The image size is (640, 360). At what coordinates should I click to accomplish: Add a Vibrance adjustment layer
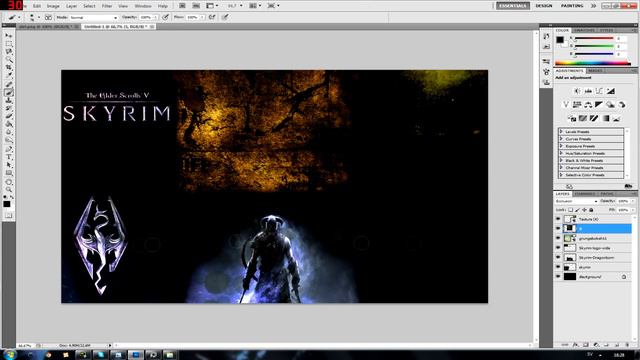tap(566, 105)
